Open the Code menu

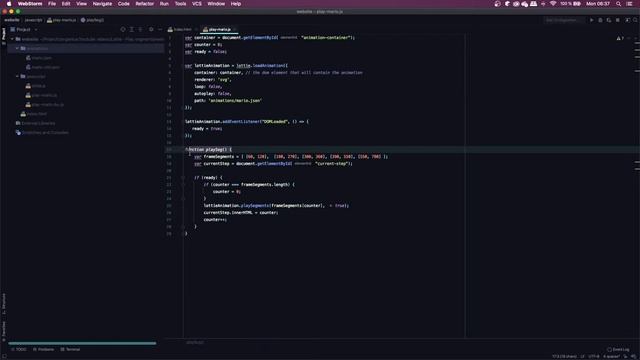(124, 4)
